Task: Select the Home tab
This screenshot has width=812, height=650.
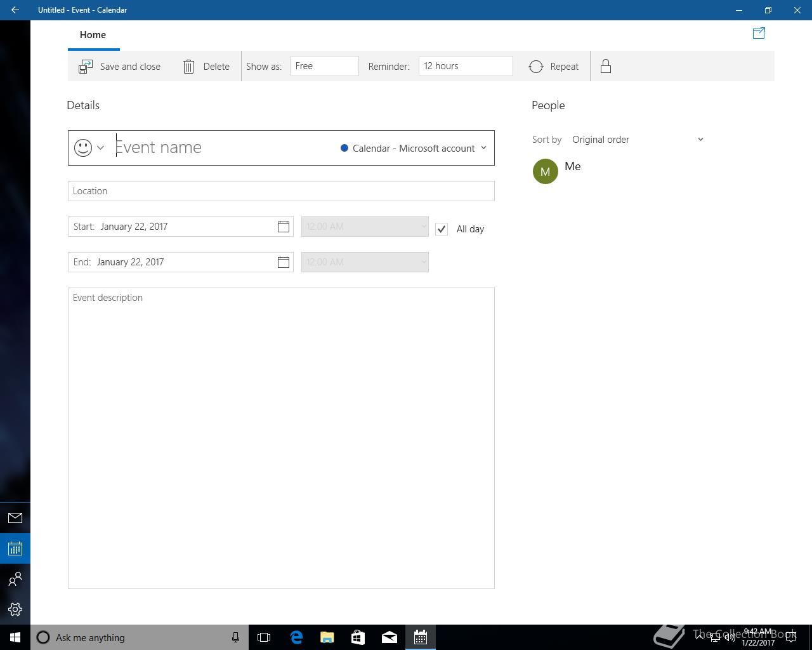Action: pos(93,35)
